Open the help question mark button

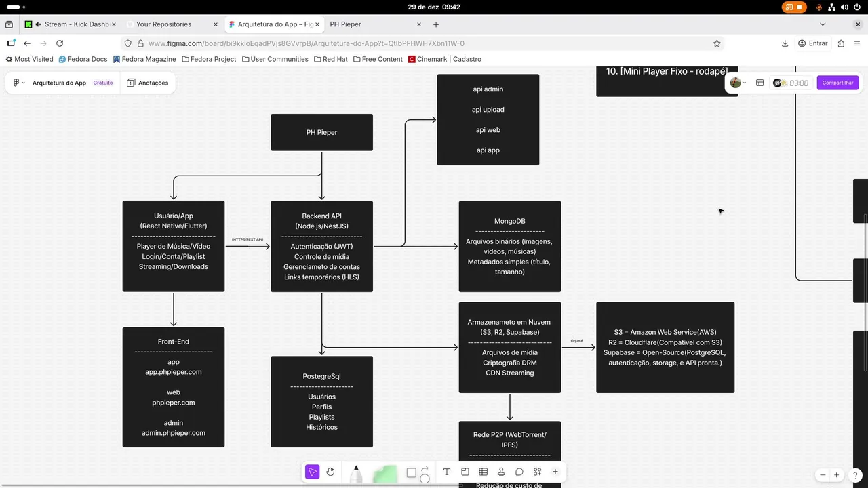(x=856, y=475)
